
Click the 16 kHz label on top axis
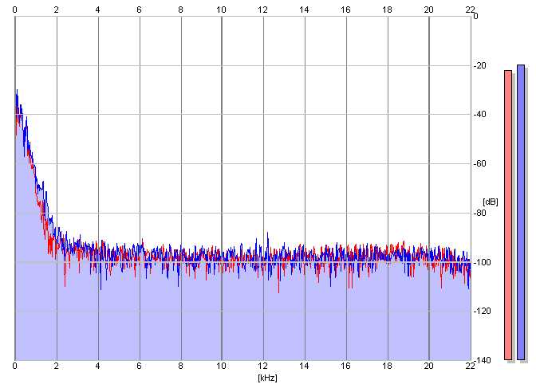pyautogui.click(x=345, y=10)
